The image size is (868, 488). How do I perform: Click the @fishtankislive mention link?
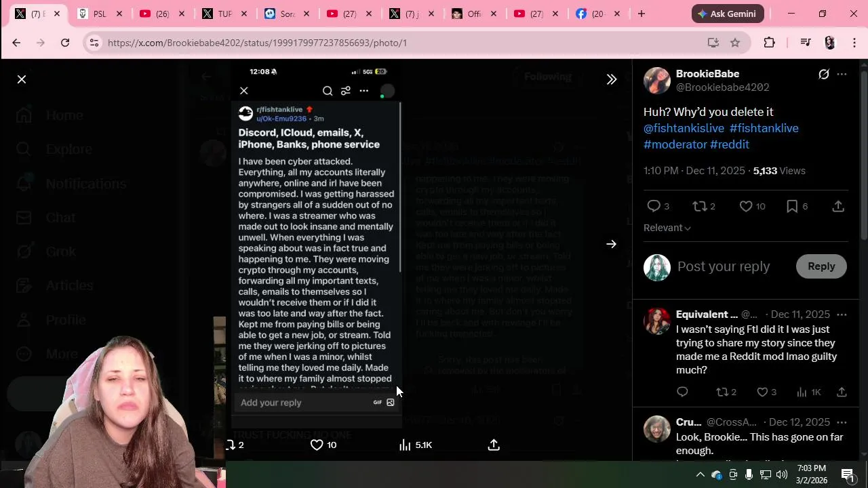[x=684, y=128]
